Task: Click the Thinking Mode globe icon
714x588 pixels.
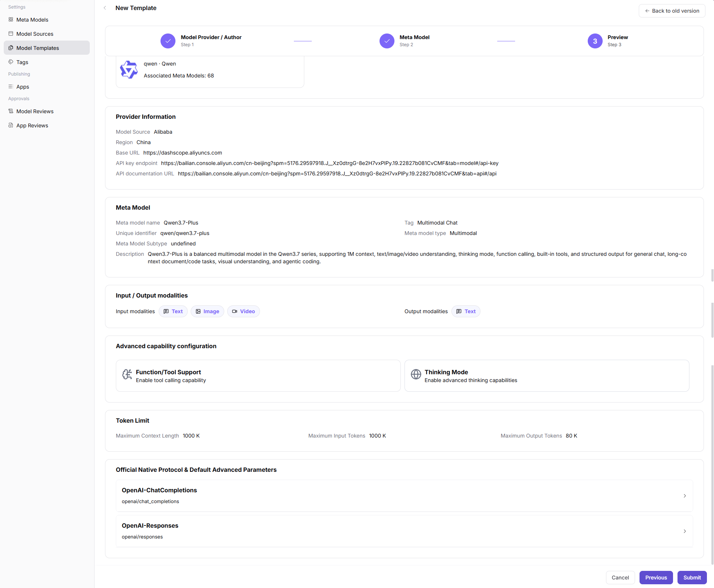Action: tap(416, 374)
